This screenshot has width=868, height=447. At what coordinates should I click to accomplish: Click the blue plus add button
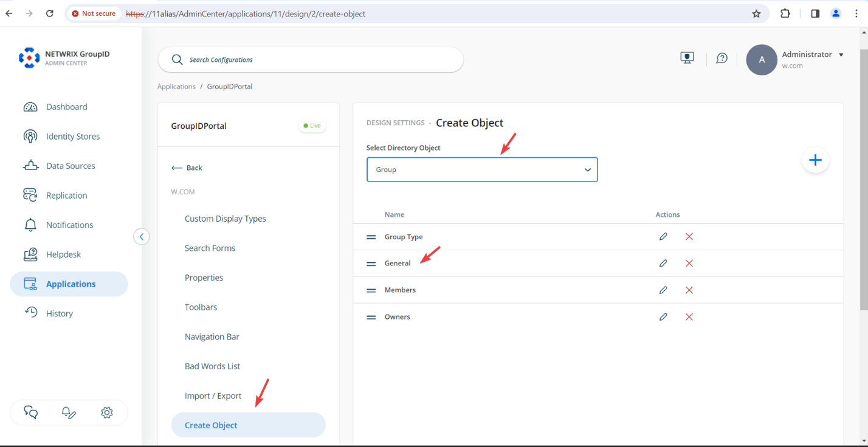[x=815, y=160]
